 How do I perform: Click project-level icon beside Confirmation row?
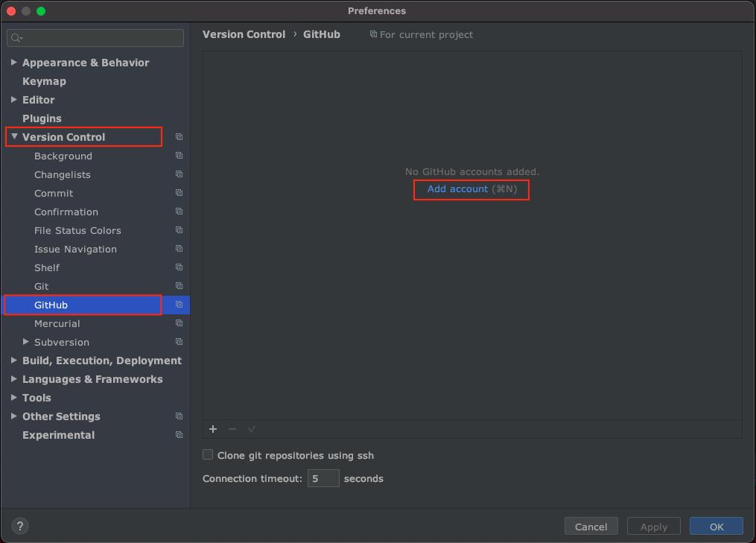[179, 212]
